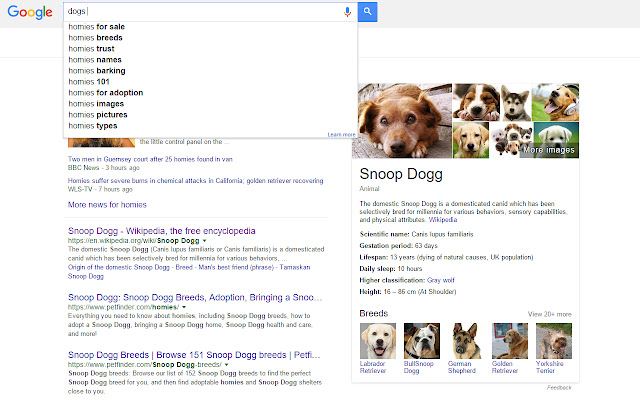
Task: Open 'Man's best friend (phrase)' sublink
Action: pos(236,267)
